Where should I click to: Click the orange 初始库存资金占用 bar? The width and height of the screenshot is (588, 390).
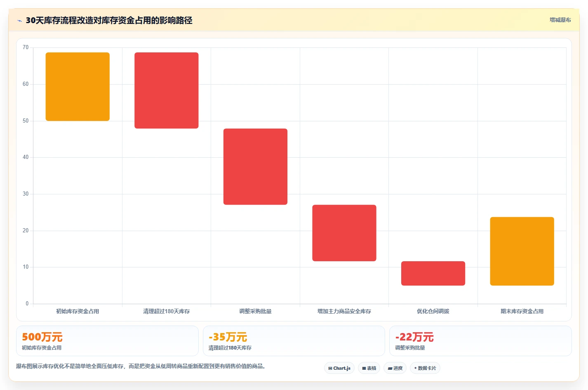click(x=78, y=87)
